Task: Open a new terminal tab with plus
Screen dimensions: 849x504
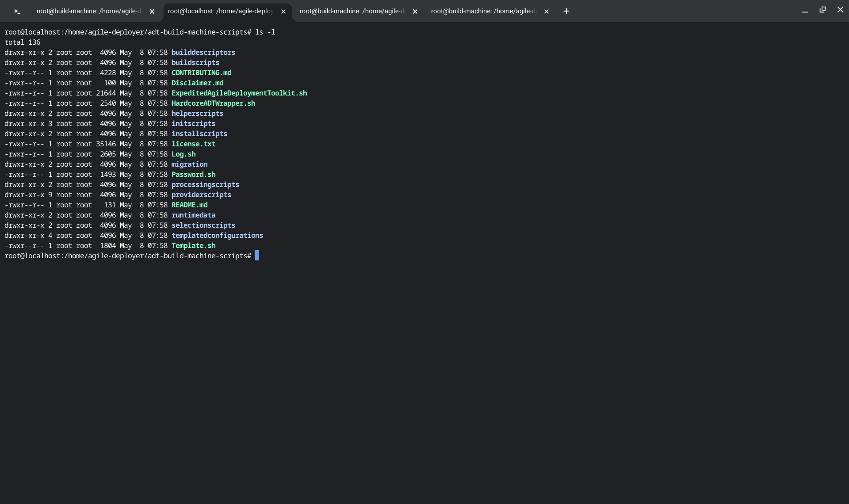Action: [566, 11]
